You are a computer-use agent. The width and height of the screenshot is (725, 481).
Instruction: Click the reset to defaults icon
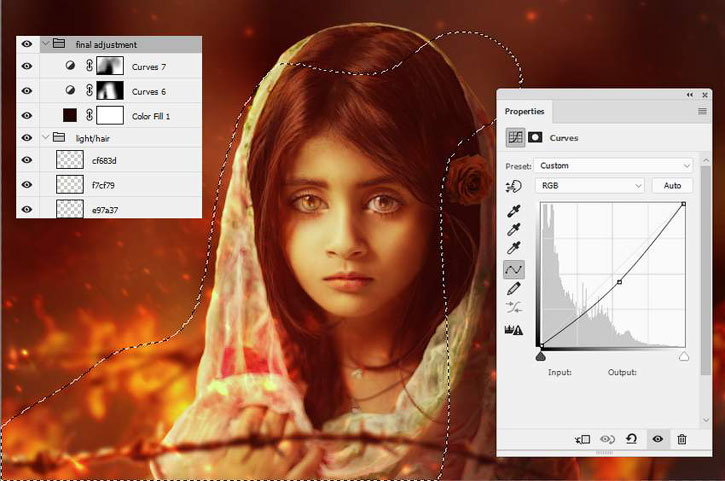click(632, 438)
